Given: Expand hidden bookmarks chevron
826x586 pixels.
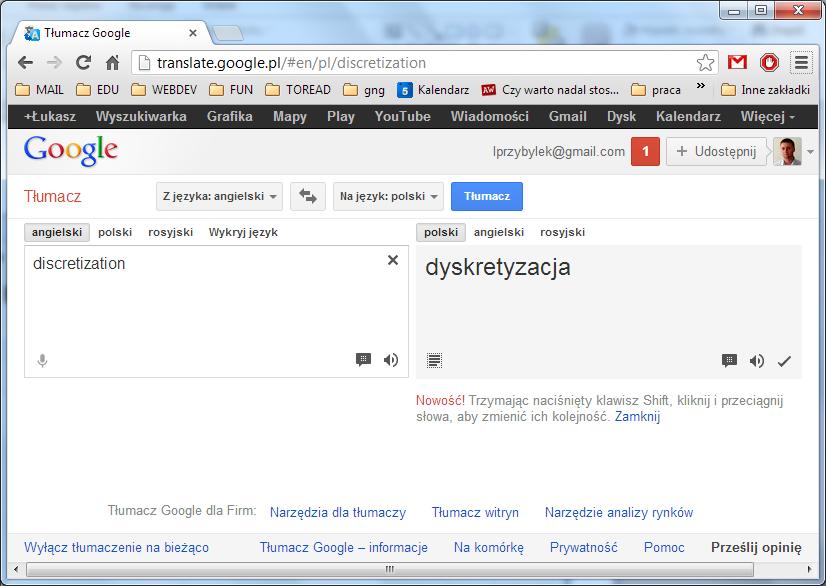Looking at the screenshot, I should (x=701, y=85).
